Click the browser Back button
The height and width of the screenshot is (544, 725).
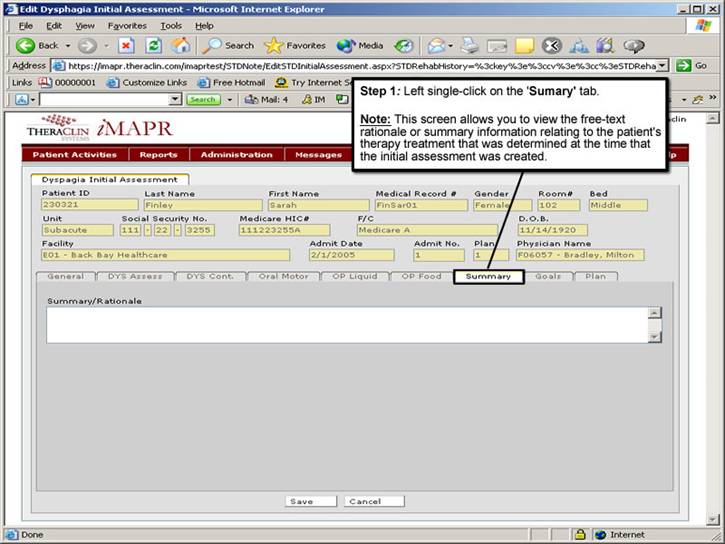[x=38, y=45]
